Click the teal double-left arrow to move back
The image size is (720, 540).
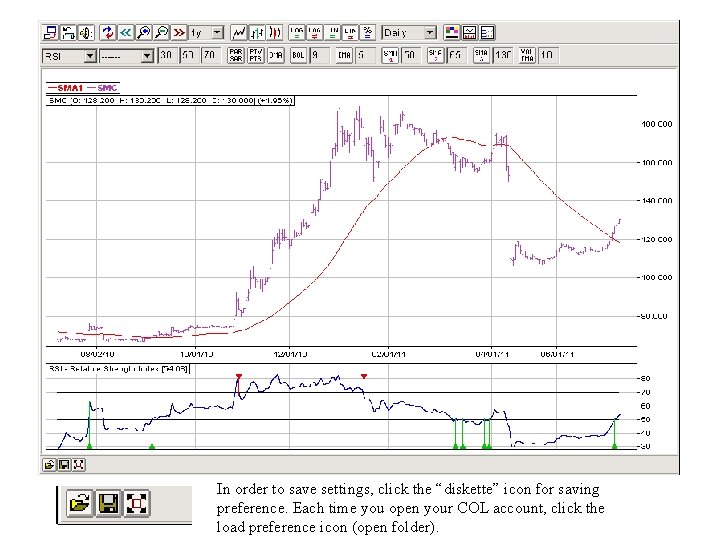125,33
